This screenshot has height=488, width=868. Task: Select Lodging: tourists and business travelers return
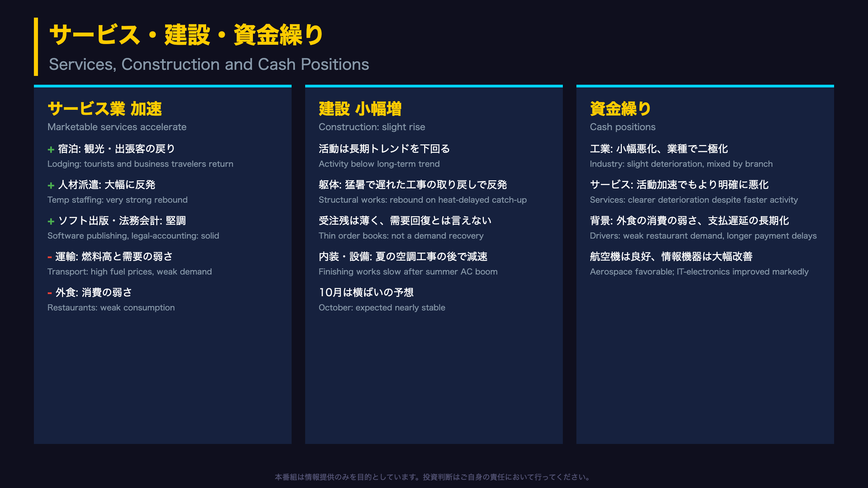tap(140, 164)
